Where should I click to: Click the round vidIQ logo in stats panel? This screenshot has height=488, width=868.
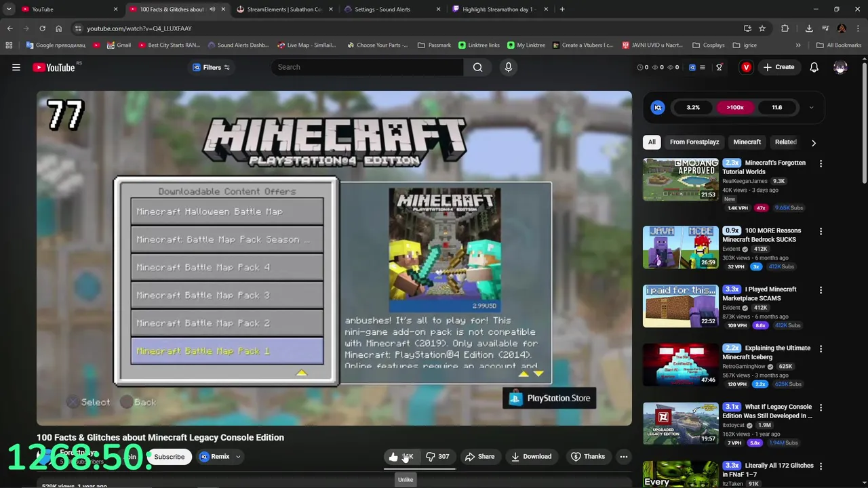657,107
